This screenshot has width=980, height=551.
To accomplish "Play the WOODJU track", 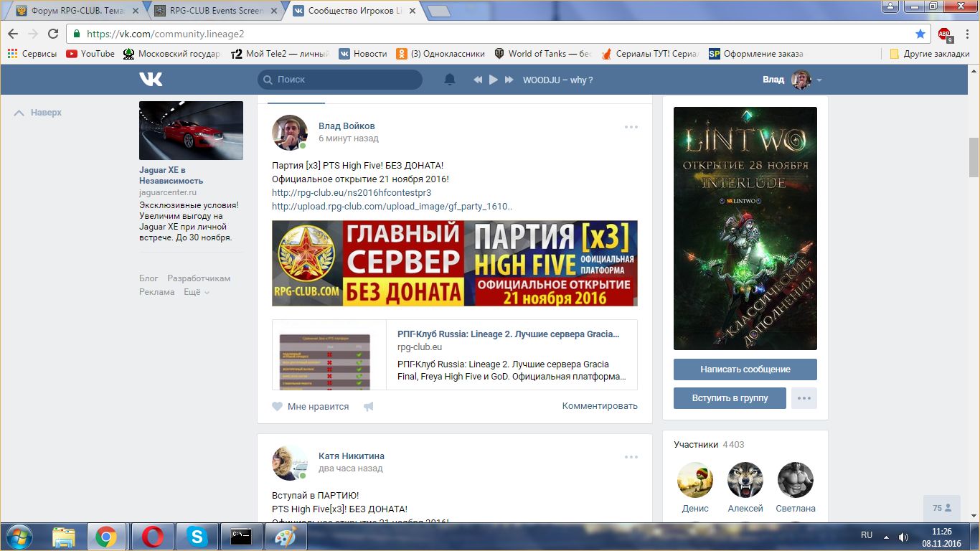I will (494, 80).
